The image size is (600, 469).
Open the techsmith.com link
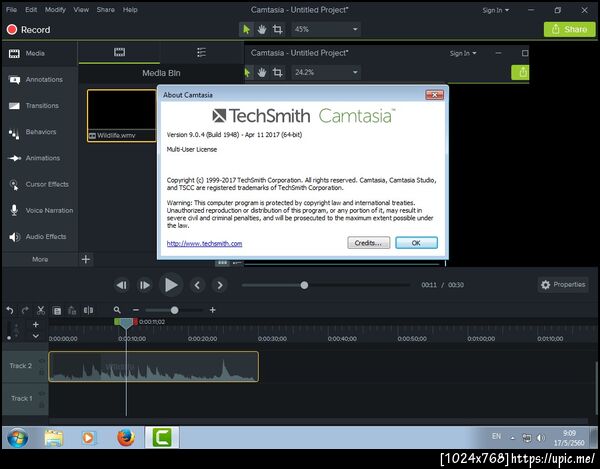tap(204, 244)
